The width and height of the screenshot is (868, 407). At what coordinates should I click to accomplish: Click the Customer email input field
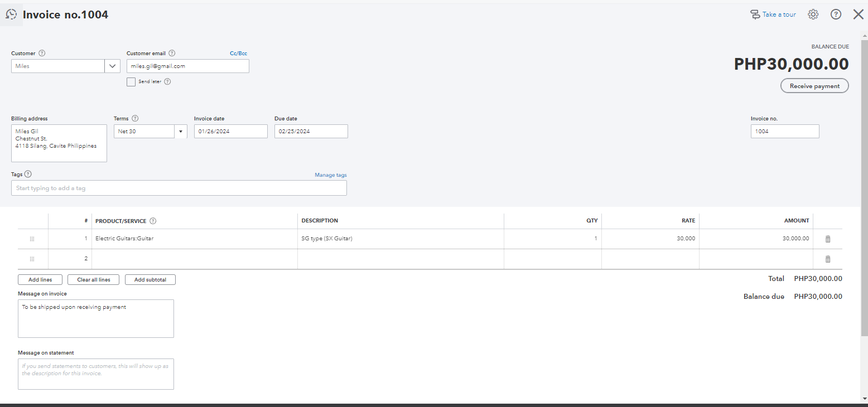coord(188,66)
